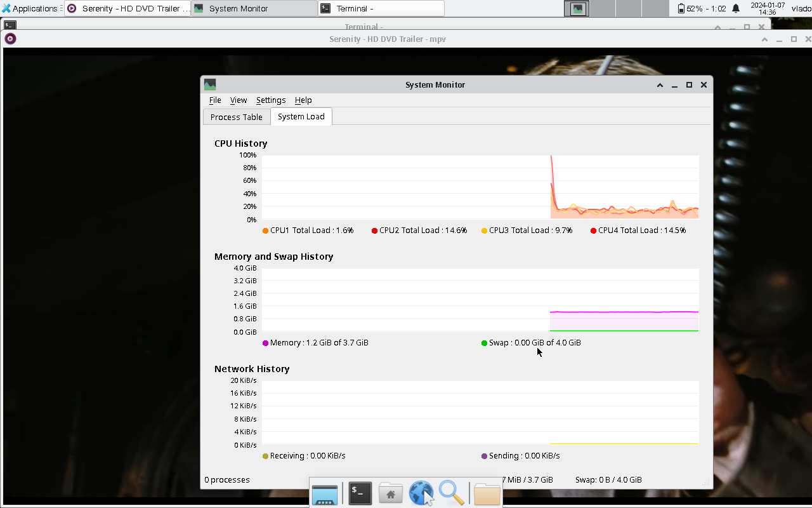Open the notification bell

click(x=736, y=8)
